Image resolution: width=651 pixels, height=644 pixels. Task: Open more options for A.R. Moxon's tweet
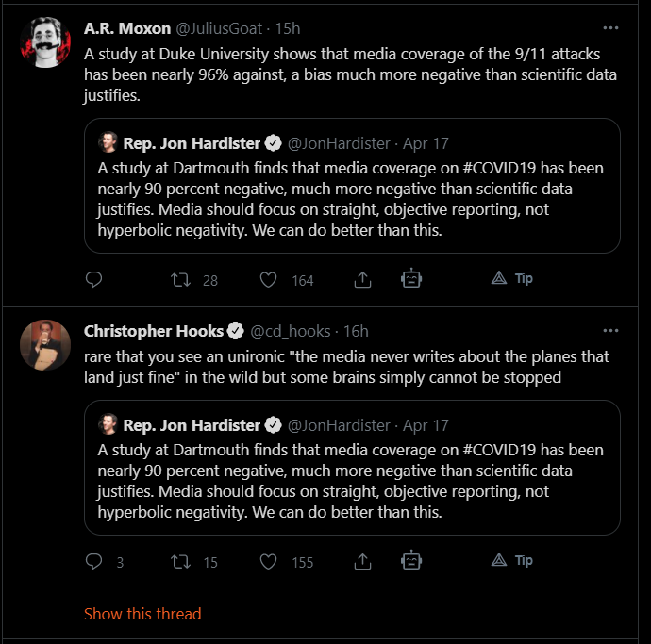610,28
